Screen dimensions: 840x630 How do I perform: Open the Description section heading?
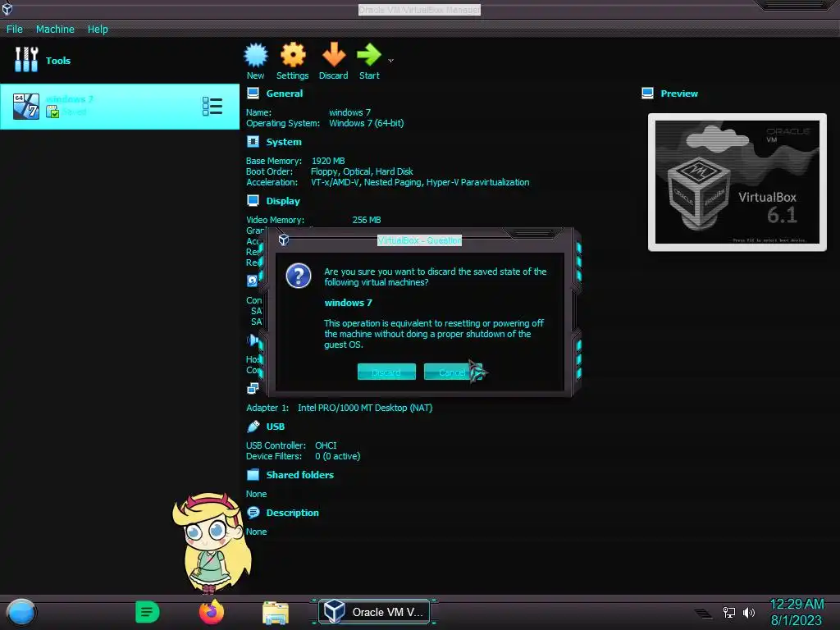click(x=293, y=513)
